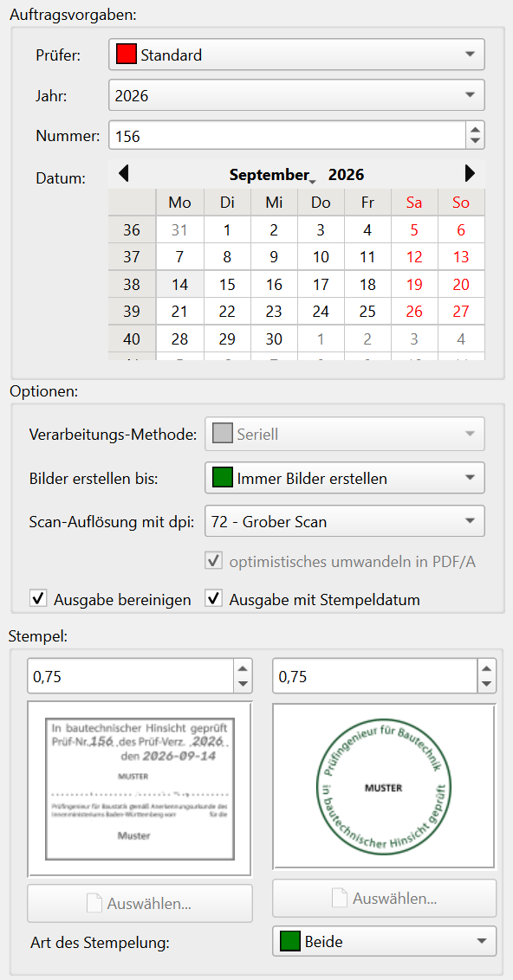Click the rectangular stamp preview image
The height and width of the screenshot is (980, 513).
coord(140,789)
